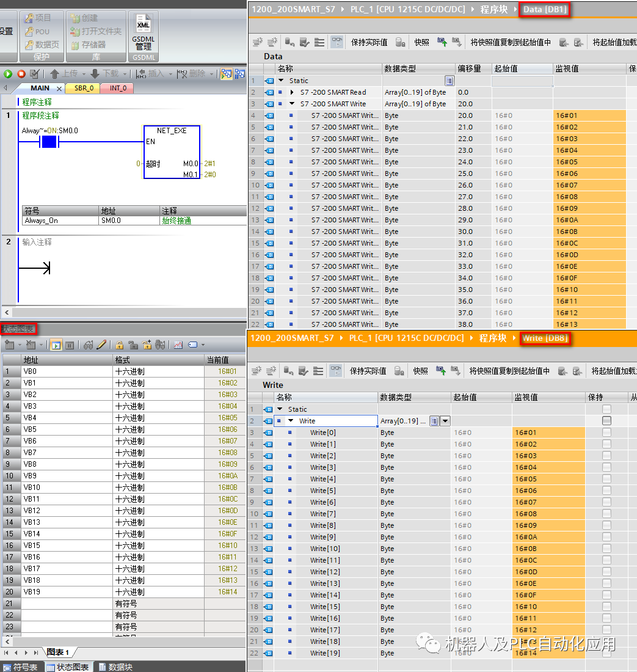Click the pause chart icon in status chart toolbar

[x=70, y=345]
